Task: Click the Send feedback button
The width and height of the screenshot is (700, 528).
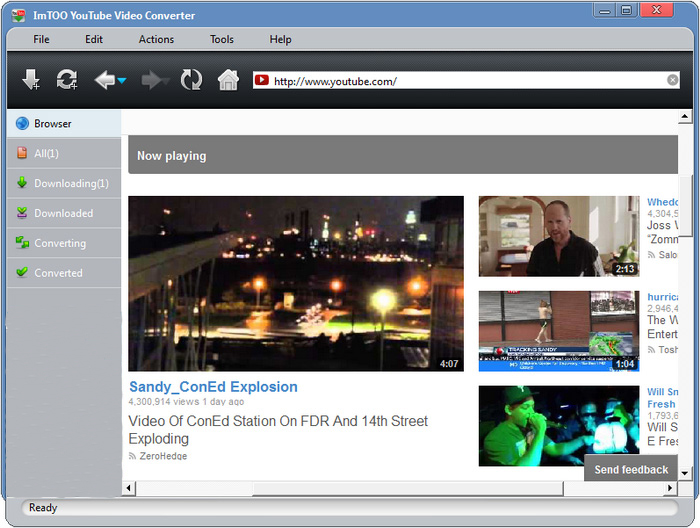Action: click(x=631, y=469)
